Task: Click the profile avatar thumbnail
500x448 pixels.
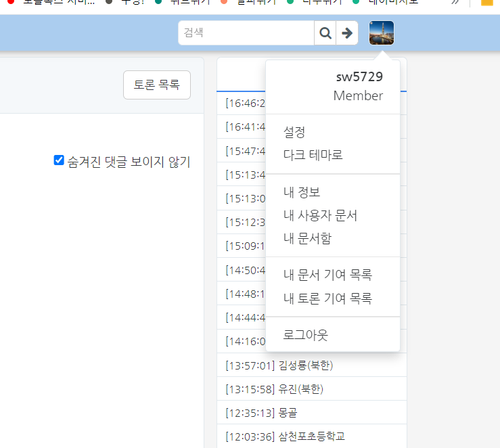Action: pyautogui.click(x=382, y=33)
